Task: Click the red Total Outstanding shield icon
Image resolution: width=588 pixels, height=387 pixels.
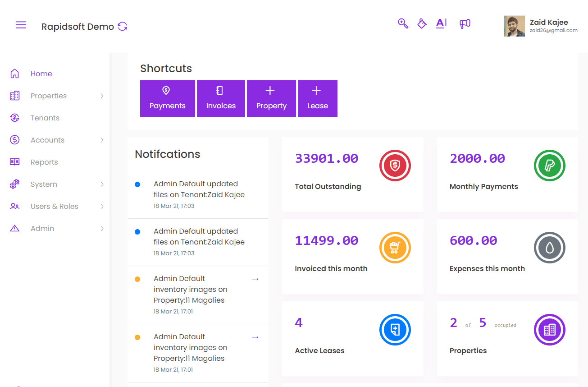Action: click(395, 166)
